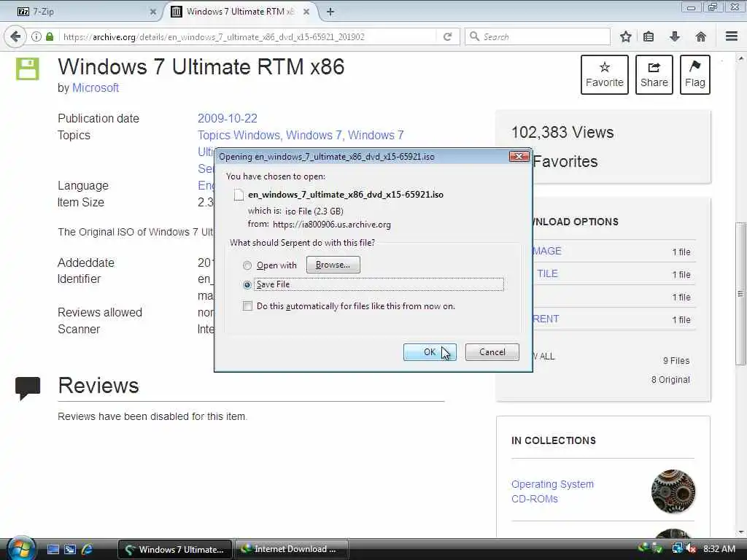
Task: Close the Opening iso dialog
Action: click(x=519, y=156)
